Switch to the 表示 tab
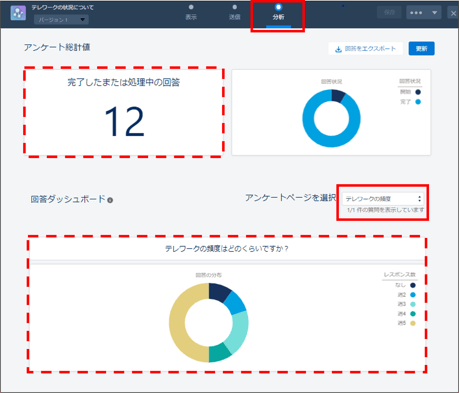Image resolution: width=459 pixels, height=393 pixels. (x=191, y=13)
